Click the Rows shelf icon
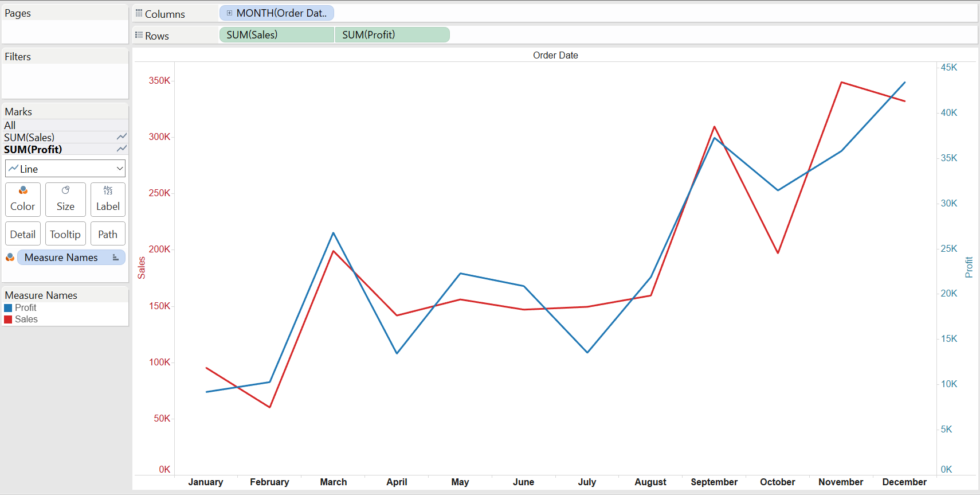This screenshot has width=980, height=495. tap(139, 35)
